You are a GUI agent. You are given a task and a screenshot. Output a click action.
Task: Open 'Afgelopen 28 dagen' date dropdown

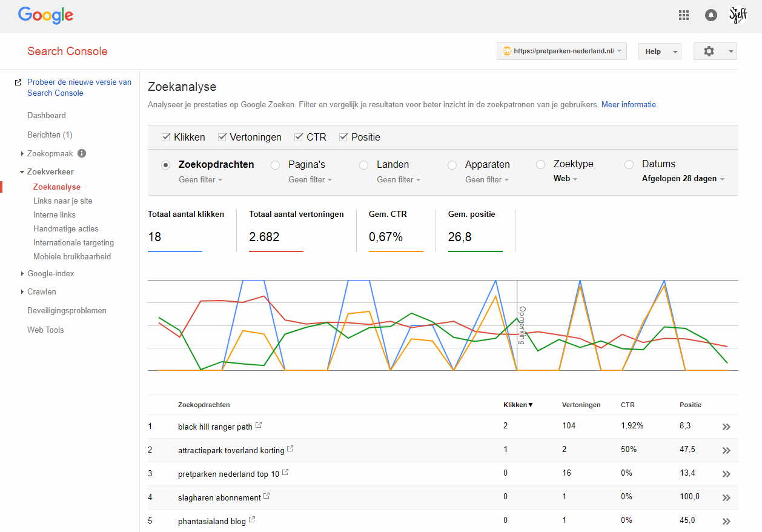pyautogui.click(x=683, y=179)
